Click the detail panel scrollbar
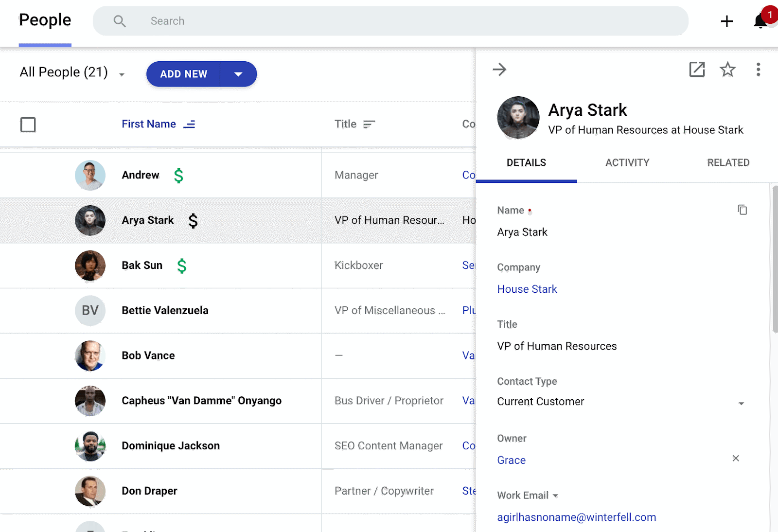This screenshot has height=532, width=778. pos(775,259)
